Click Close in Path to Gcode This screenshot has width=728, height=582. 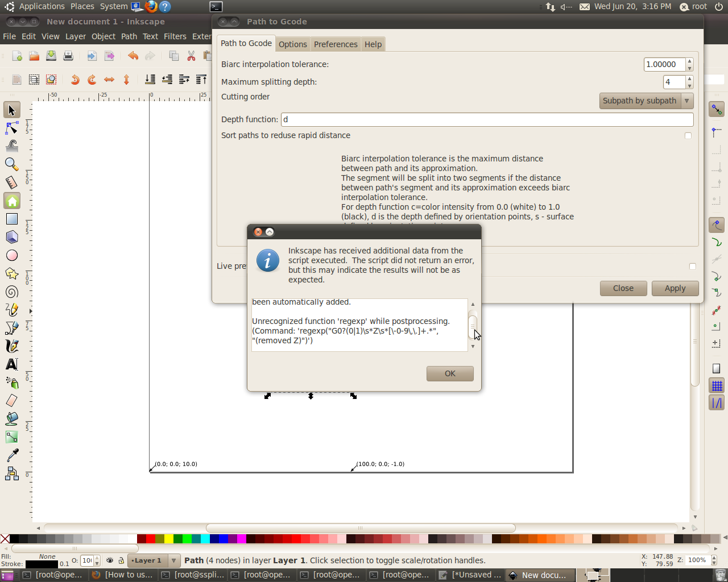pos(623,288)
